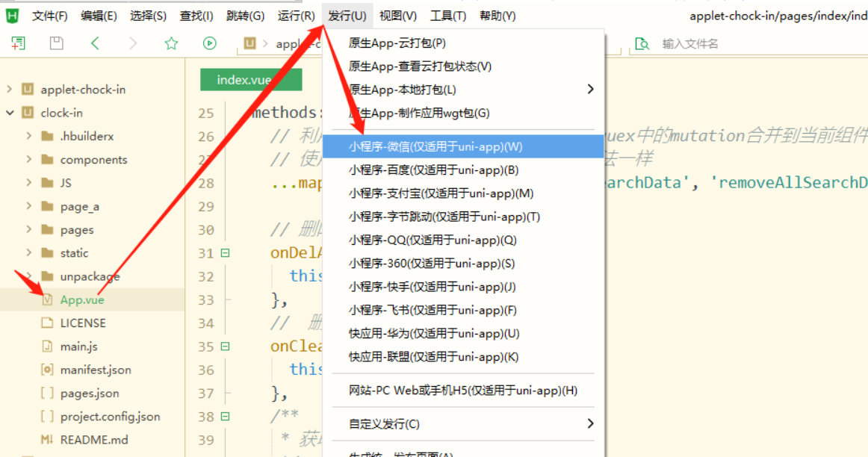This screenshot has width=868, height=457.
Task: Expand the applet-chock-in project node
Action: (10, 89)
